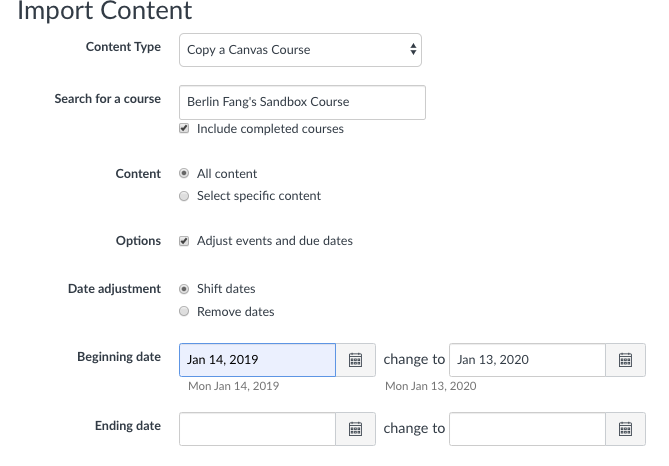The width and height of the screenshot is (669, 466).
Task: Open the Content Type dropdown
Action: pyautogui.click(x=300, y=50)
